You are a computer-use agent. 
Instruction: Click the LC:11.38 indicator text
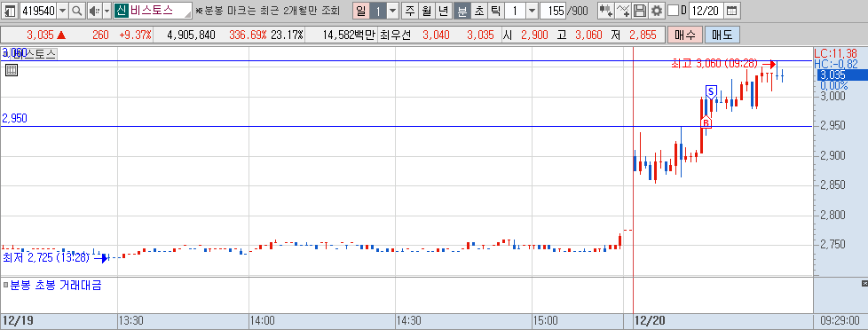[836, 53]
